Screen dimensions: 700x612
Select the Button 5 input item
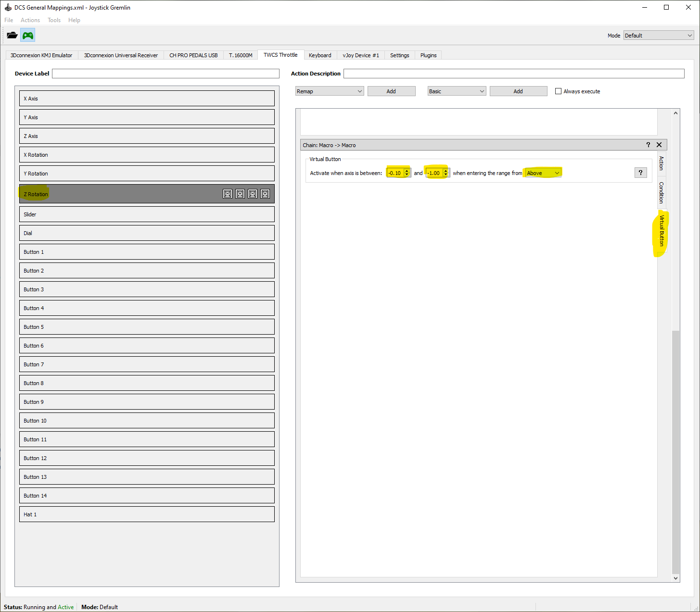(147, 327)
